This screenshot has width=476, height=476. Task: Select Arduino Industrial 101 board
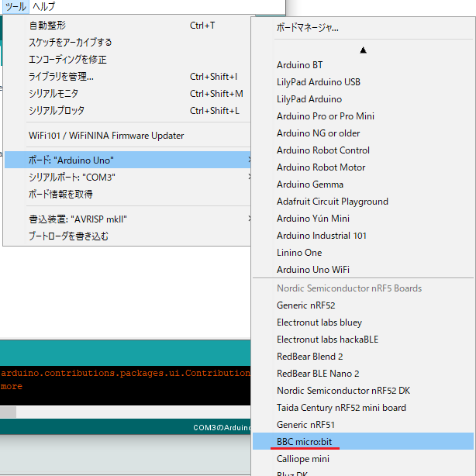tap(363, 236)
